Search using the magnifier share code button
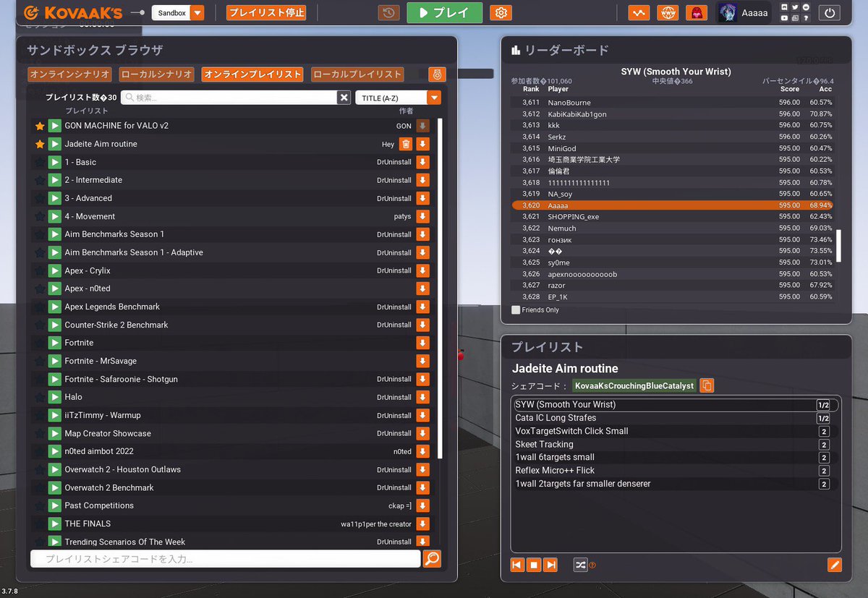 [x=432, y=558]
